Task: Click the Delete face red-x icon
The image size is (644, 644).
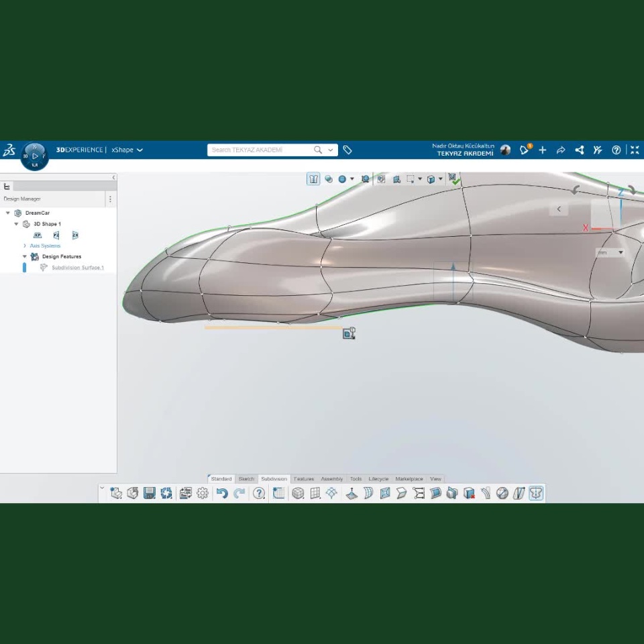Action: (469, 493)
